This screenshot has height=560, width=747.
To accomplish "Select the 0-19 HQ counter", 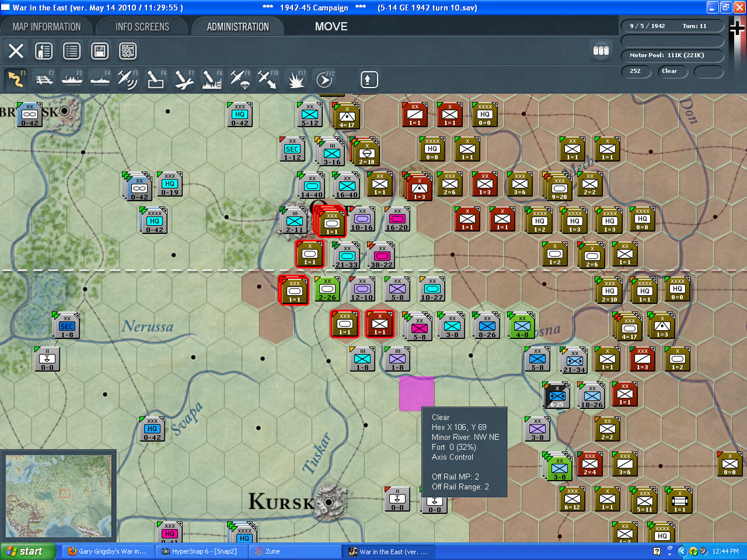I will [x=169, y=184].
